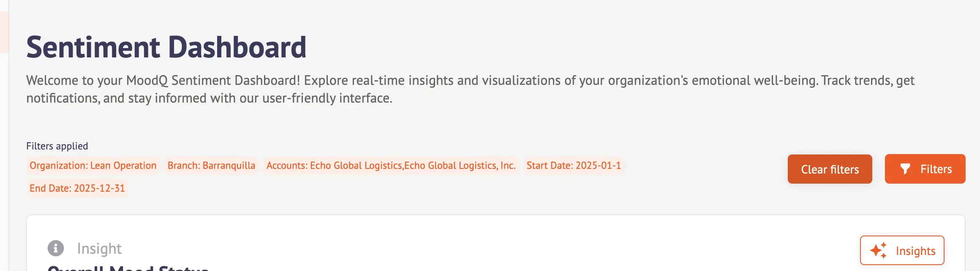Click the End Date: 2025-12-31 chip
Viewport: 980px width, 271px height.
click(x=77, y=188)
